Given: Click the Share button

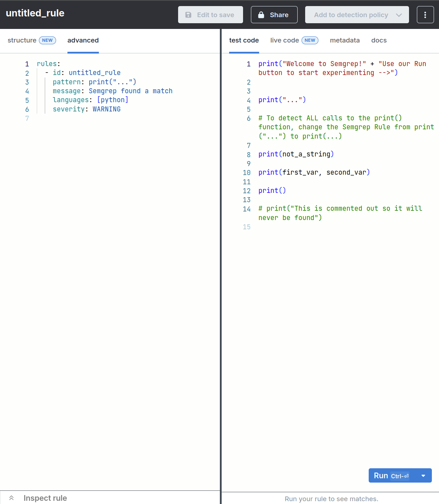Looking at the screenshot, I should (x=274, y=15).
